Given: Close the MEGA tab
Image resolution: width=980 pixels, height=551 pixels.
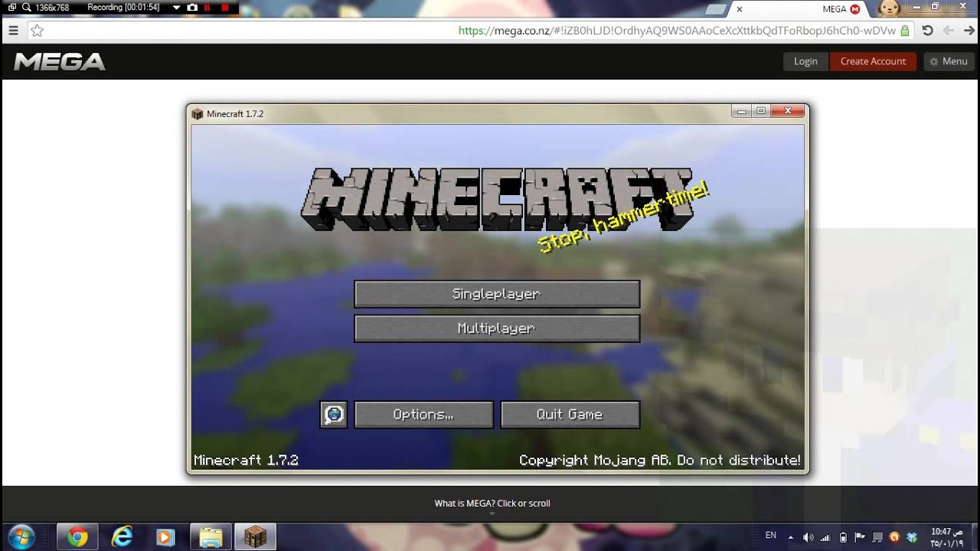Looking at the screenshot, I should [739, 9].
